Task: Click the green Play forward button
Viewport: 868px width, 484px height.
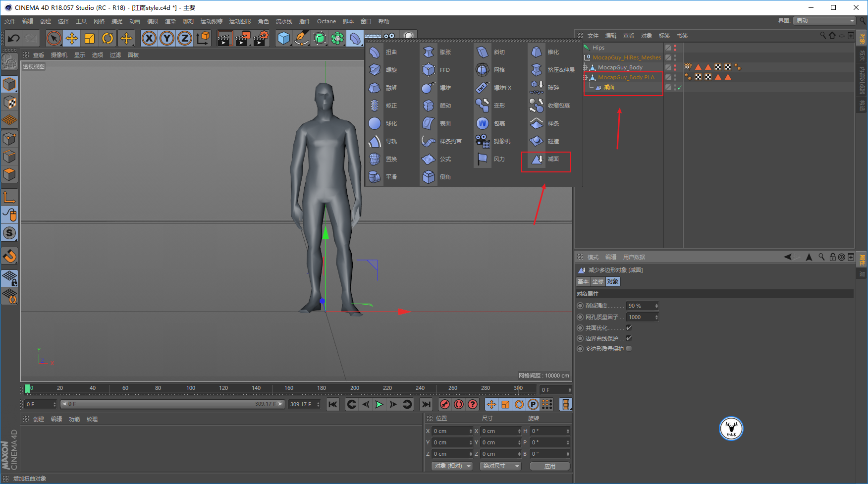Action: (379, 404)
